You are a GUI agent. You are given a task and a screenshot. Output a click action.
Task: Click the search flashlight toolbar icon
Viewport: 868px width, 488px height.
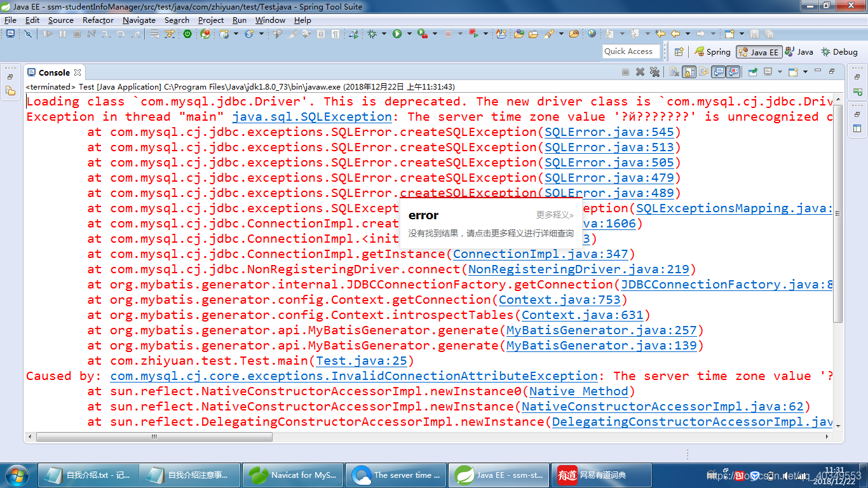(548, 34)
